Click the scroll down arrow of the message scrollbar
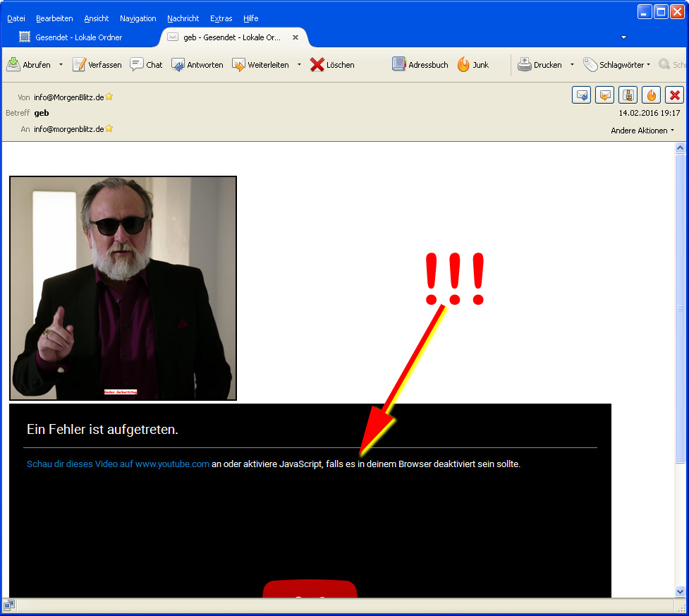 click(x=681, y=591)
